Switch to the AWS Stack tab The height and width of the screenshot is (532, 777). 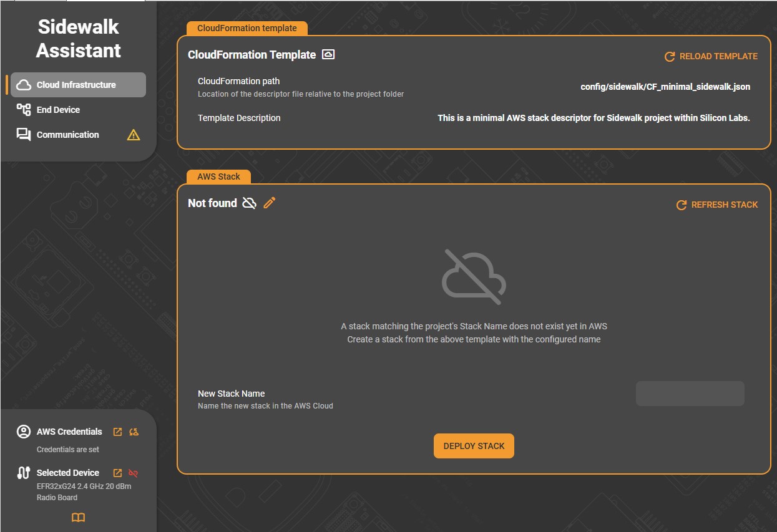pyautogui.click(x=218, y=177)
